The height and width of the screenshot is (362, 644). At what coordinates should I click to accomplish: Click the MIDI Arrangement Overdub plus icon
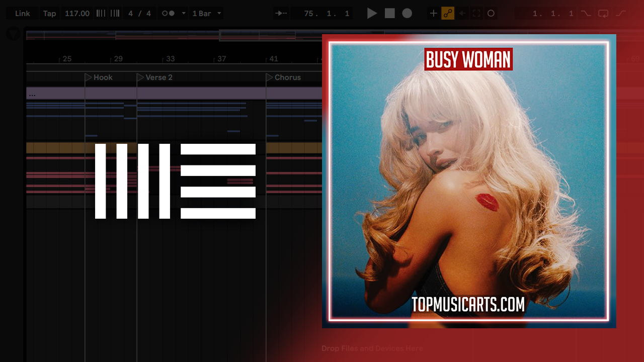click(x=433, y=14)
